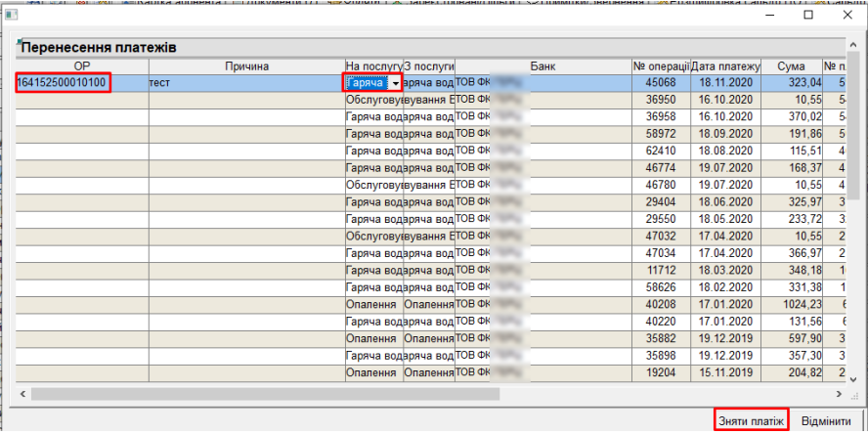868x434 pixels.
Task: Maximize the dialog window
Action: pos(806,16)
